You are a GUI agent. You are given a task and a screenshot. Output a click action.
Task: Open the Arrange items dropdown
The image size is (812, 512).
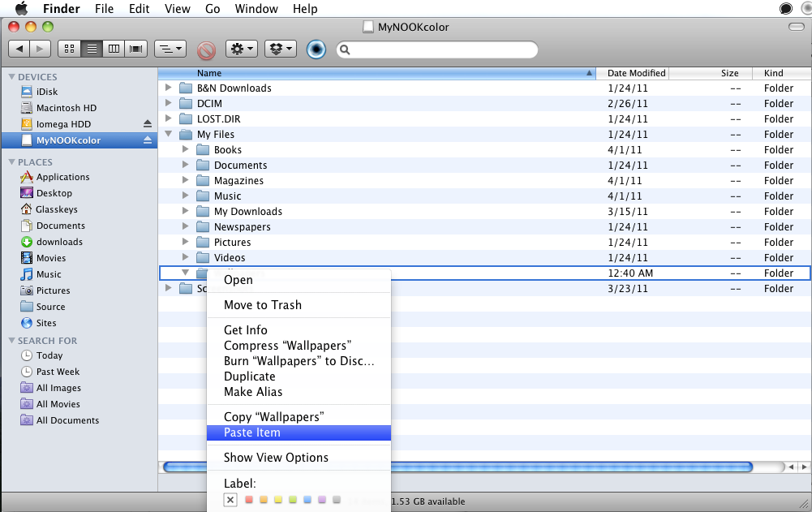(x=170, y=49)
